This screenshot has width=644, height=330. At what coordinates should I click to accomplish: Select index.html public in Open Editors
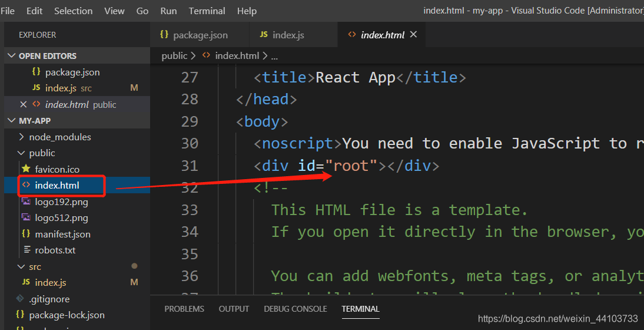point(81,105)
